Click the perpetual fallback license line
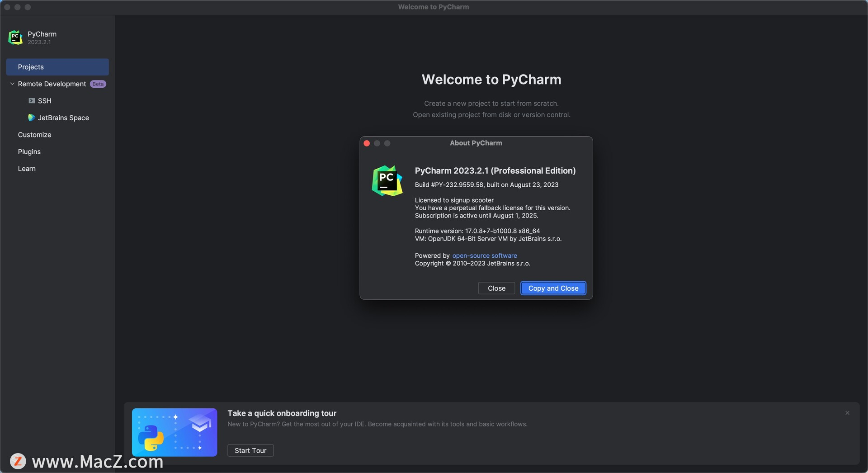The height and width of the screenshot is (473, 868). 493,208
